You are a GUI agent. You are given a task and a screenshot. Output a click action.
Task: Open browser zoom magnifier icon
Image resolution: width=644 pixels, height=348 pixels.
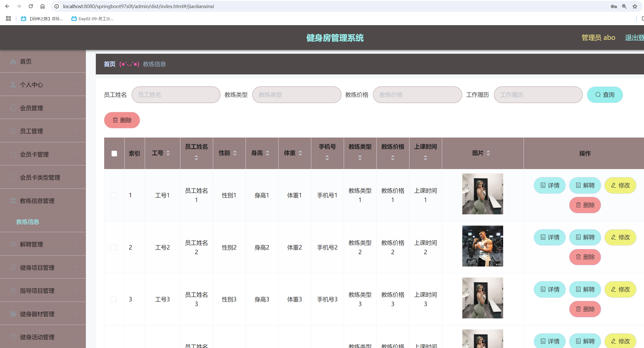coord(624,6)
